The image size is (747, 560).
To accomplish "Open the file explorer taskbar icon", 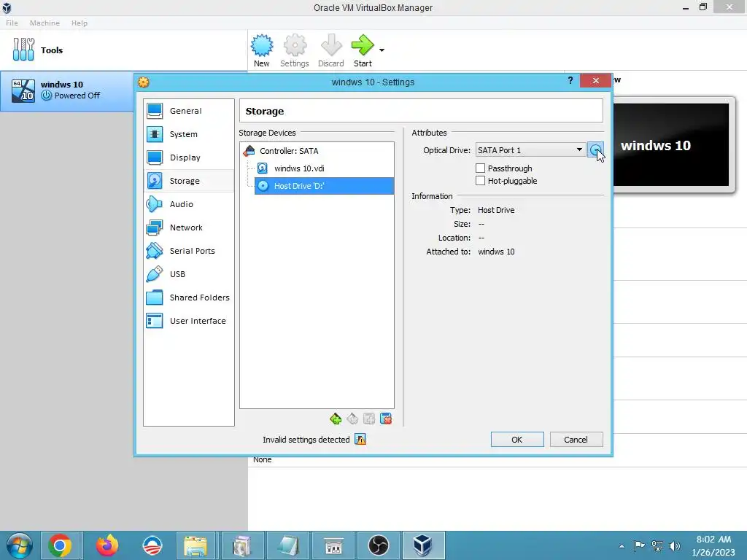I will (x=196, y=545).
